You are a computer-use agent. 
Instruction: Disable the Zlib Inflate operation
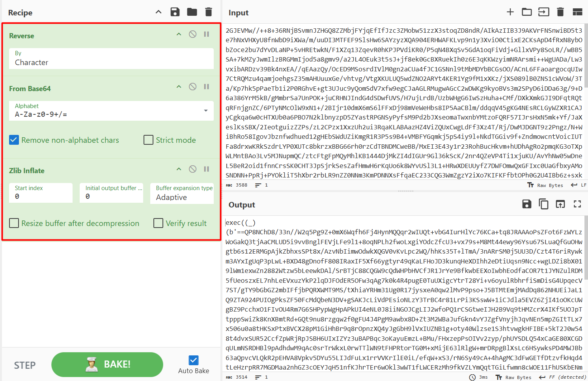point(192,169)
